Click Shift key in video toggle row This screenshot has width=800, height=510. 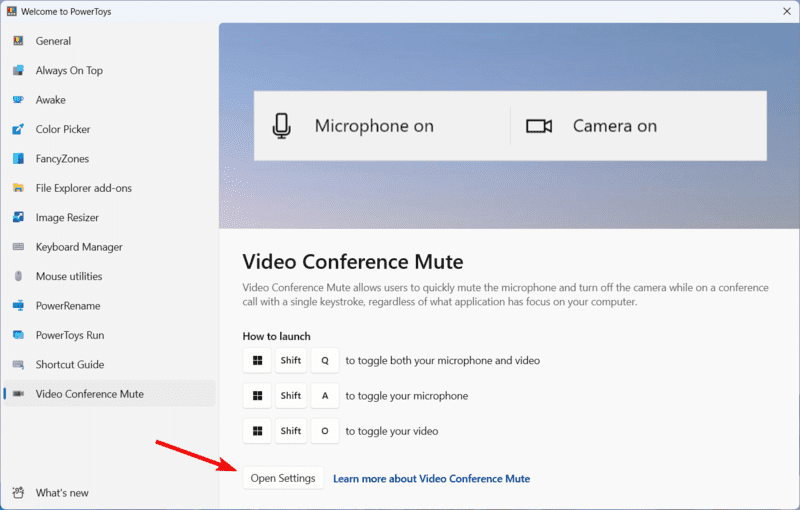(x=291, y=431)
